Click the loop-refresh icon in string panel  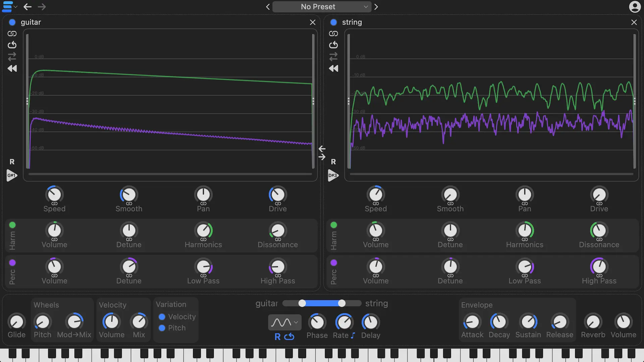click(333, 45)
